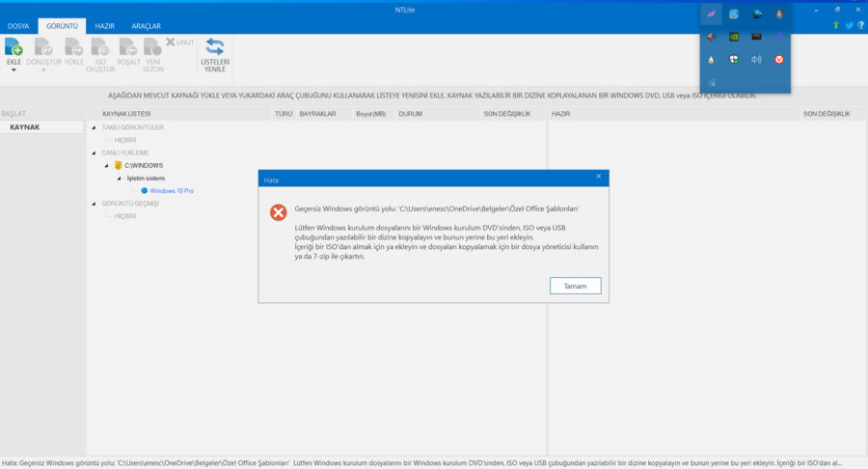Click the gray monitor tray icon
The width and height of the screenshot is (868, 469).
(779, 14)
